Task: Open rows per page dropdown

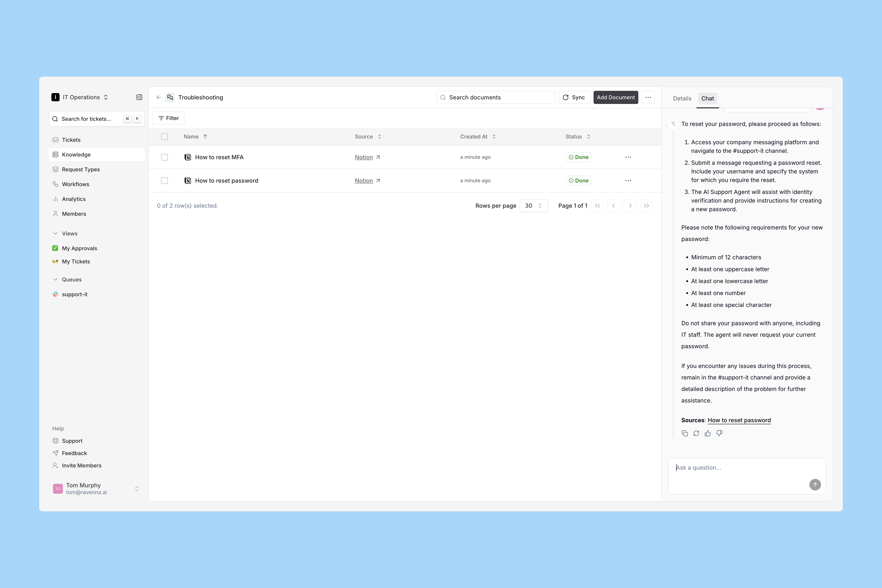Action: (534, 205)
